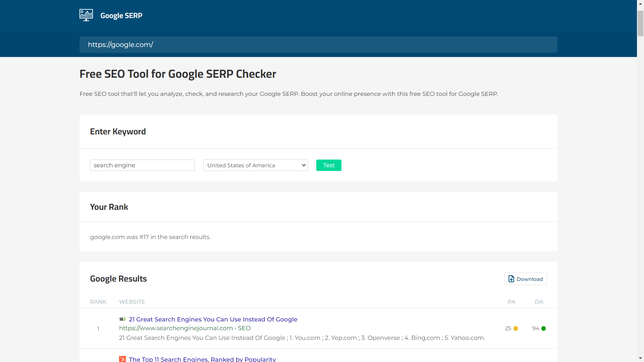The image size is (644, 362).
Task: Click the vertical scrollbar thumb
Action: (640, 23)
